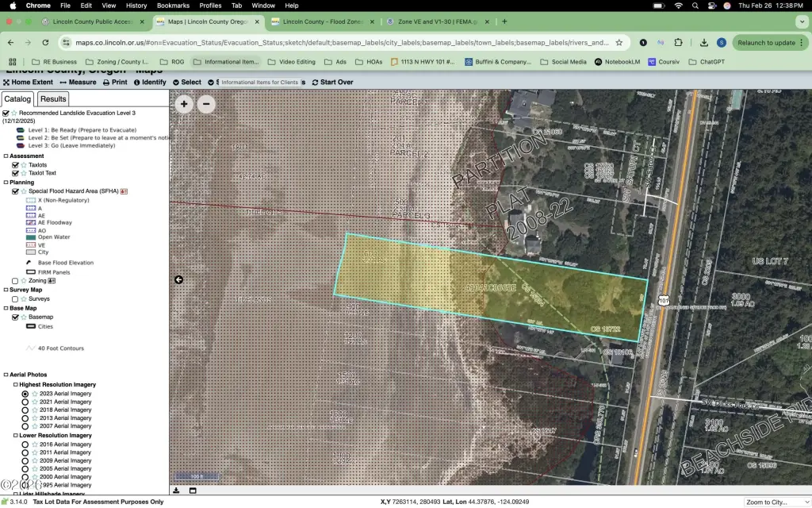This screenshot has width=812, height=508.
Task: Open the Bookmarks menu in the menu bar
Action: pos(173,6)
